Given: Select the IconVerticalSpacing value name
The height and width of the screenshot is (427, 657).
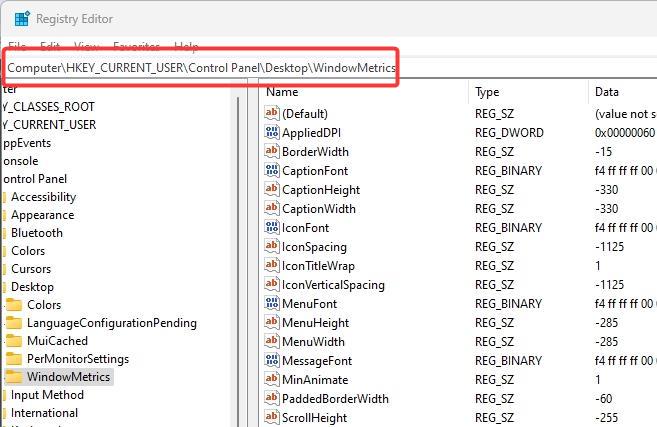Looking at the screenshot, I should 333,285.
